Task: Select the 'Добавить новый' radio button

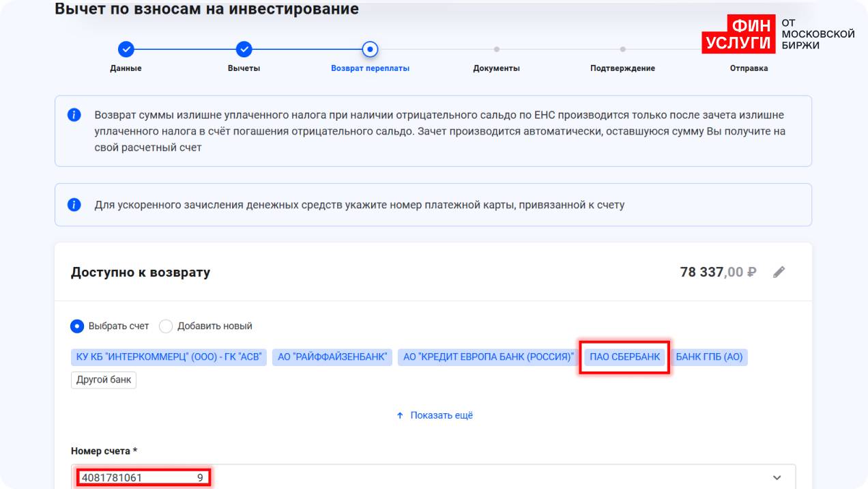Action: [x=166, y=326]
